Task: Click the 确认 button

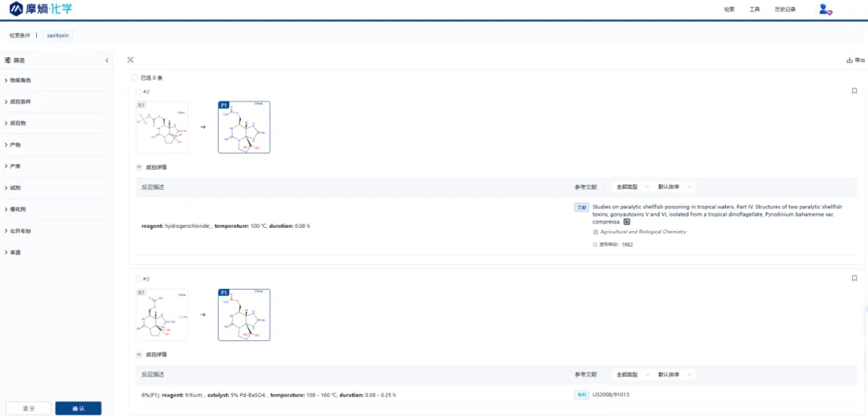Action: pyautogui.click(x=78, y=408)
